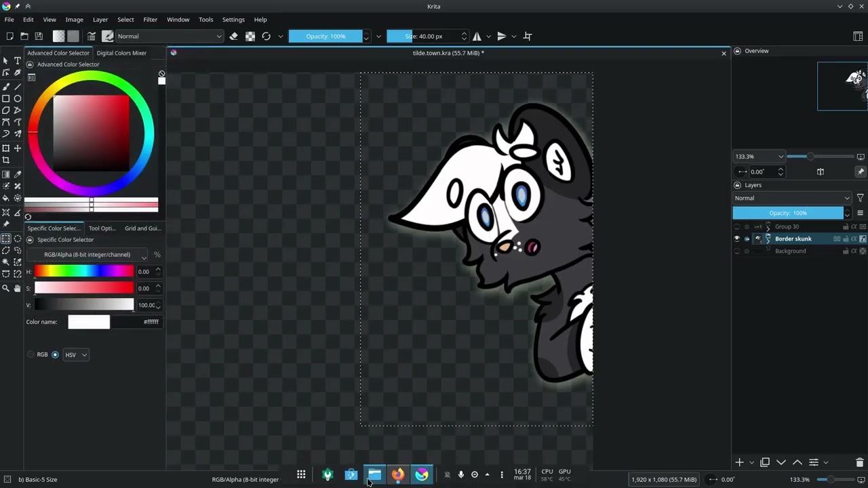Add a new layer with plus button
868x488 pixels.
point(739,462)
